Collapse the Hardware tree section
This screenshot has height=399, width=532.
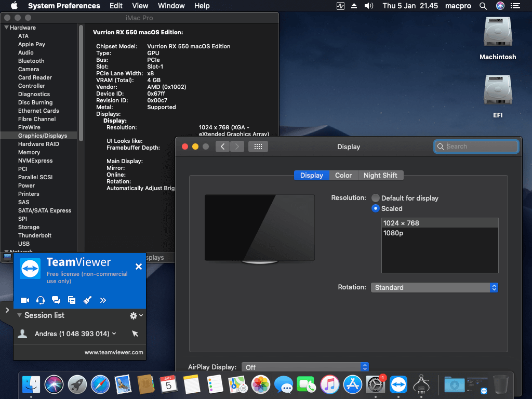6,28
